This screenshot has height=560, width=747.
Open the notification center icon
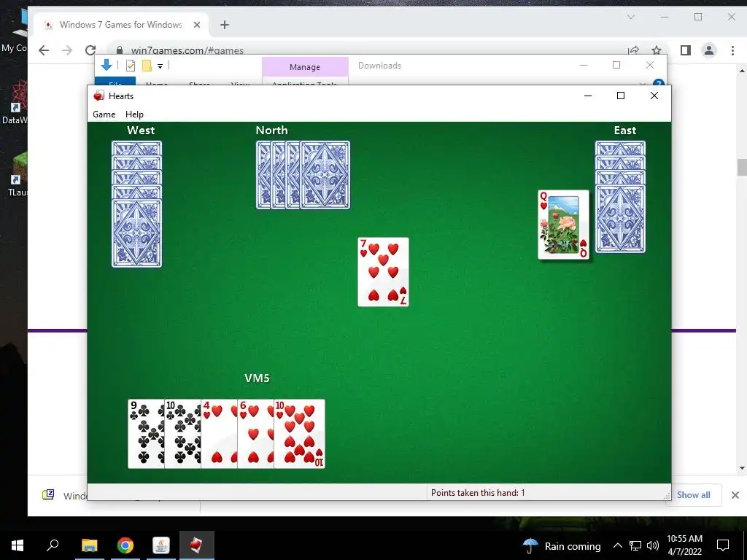pos(723,545)
